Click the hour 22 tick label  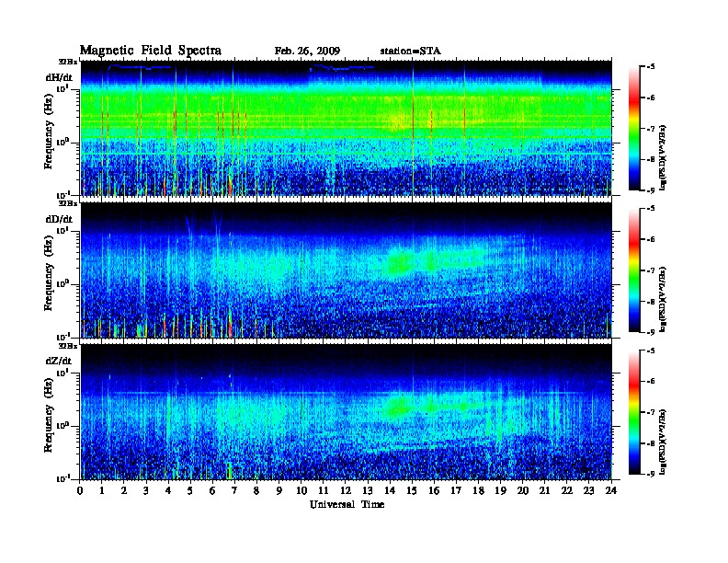tap(567, 490)
